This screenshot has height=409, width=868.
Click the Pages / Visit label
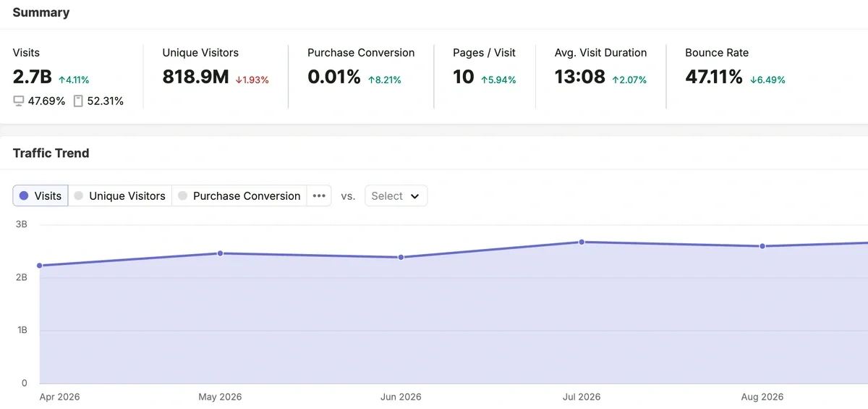pyautogui.click(x=484, y=53)
